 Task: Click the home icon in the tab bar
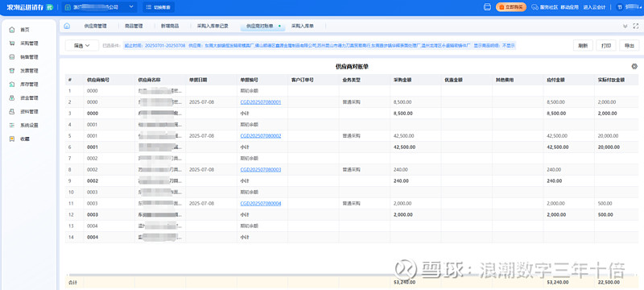point(67,26)
